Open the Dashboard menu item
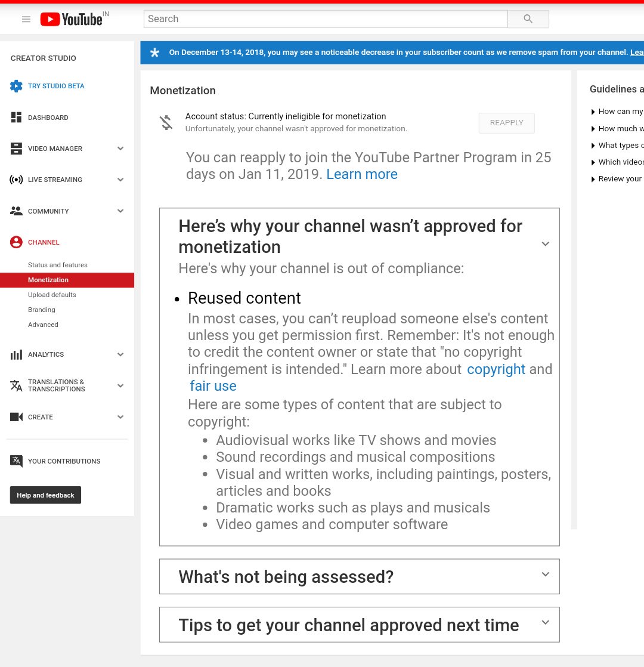 [x=48, y=118]
